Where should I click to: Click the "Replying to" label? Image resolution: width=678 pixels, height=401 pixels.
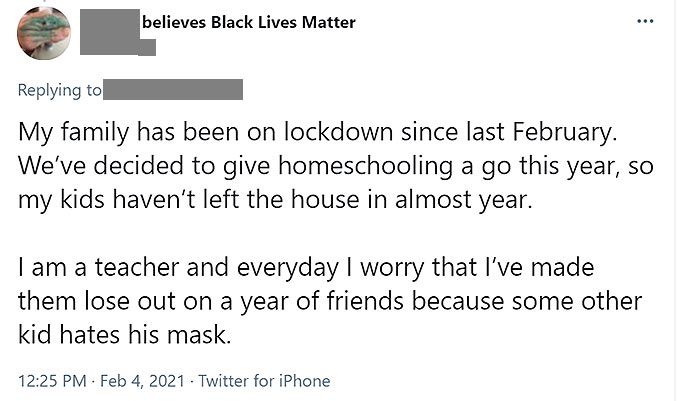coord(60,90)
